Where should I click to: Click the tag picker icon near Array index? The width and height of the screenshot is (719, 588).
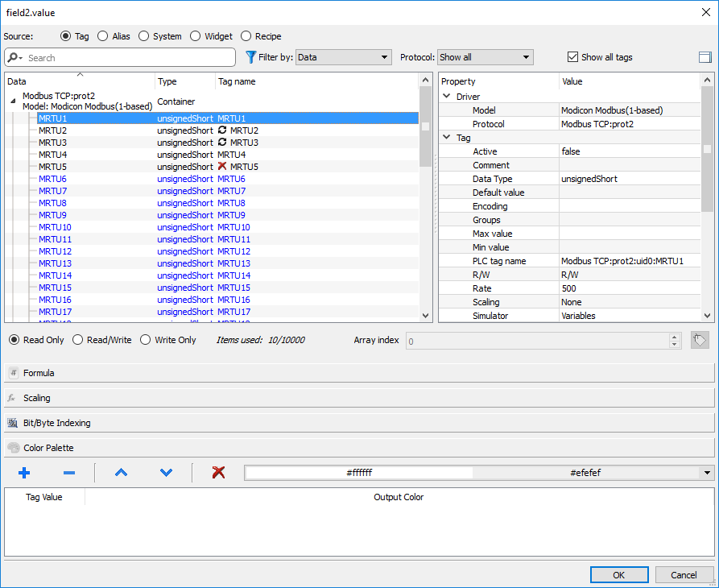click(x=700, y=341)
